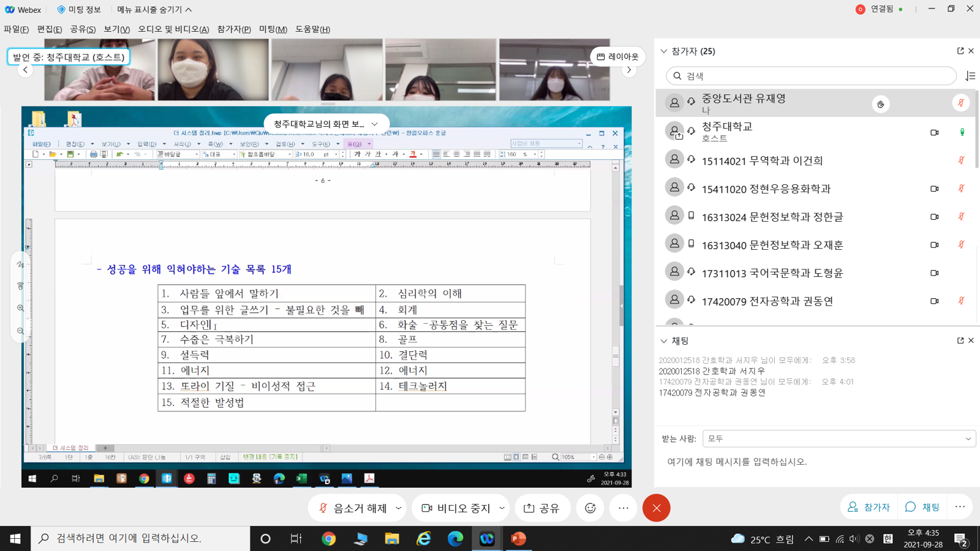Pop out the chat panel
The height and width of the screenshot is (551, 980).
point(960,340)
